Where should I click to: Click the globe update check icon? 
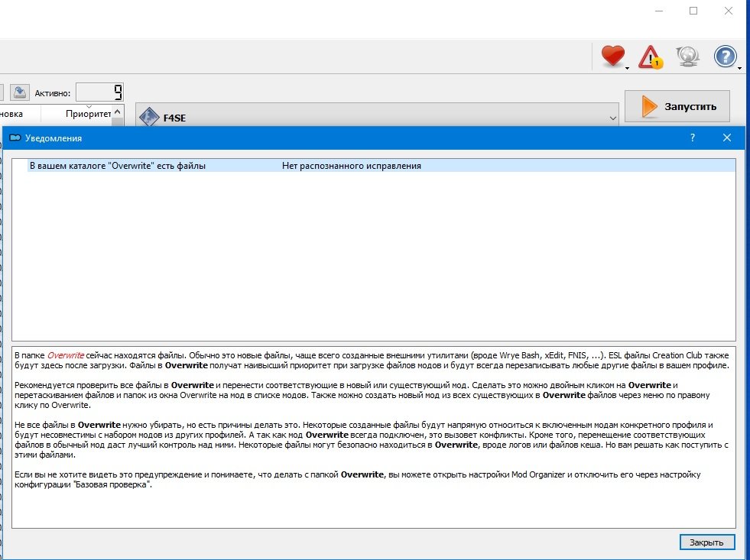pos(687,57)
